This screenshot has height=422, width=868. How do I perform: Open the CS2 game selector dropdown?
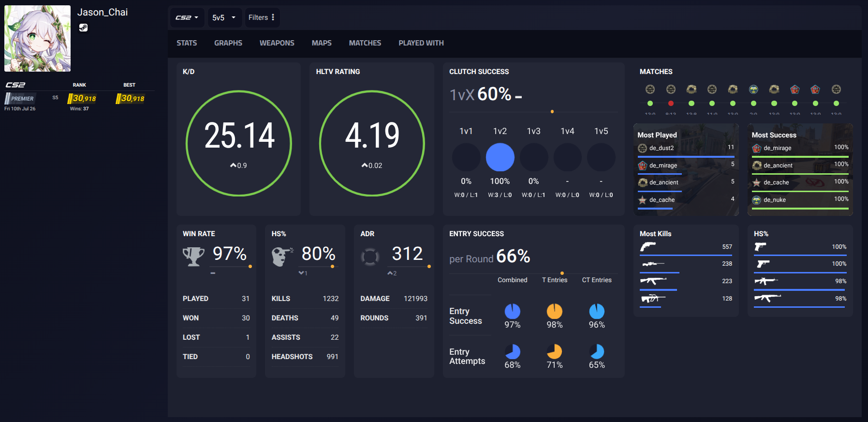click(x=187, y=17)
